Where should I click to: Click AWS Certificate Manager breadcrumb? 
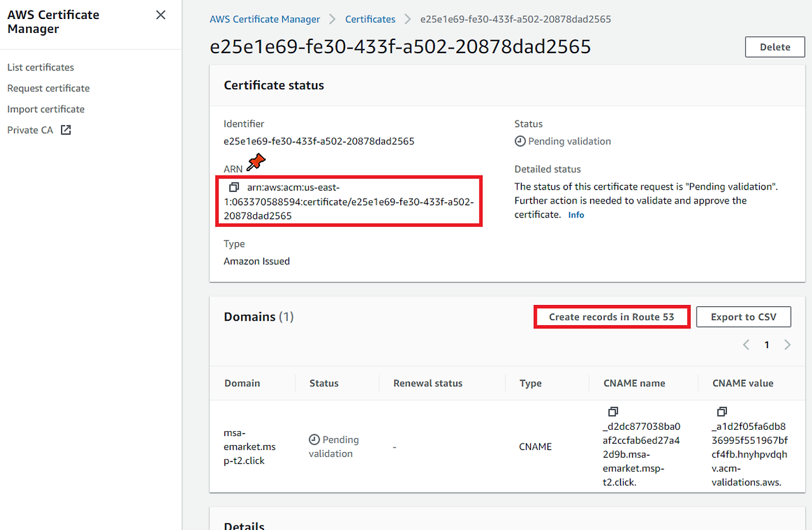click(x=265, y=19)
